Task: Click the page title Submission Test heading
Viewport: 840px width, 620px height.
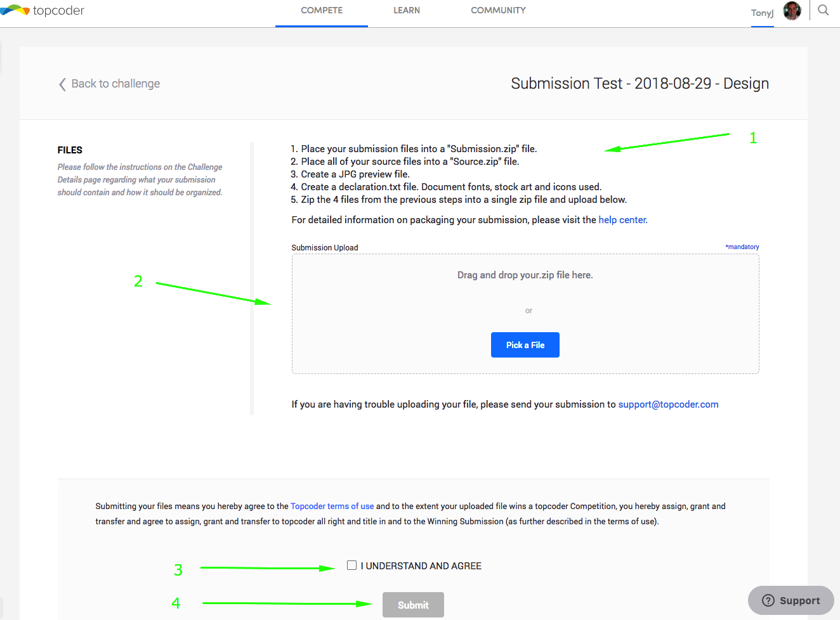Action: [x=640, y=84]
